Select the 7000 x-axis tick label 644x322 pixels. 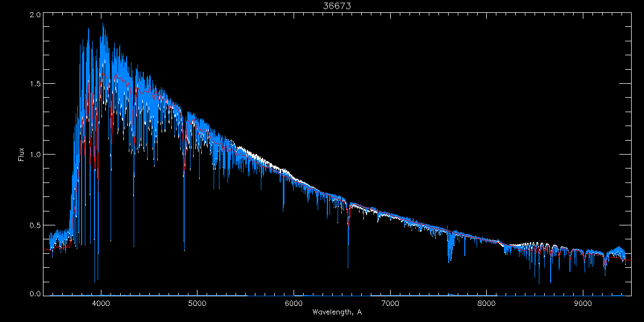pyautogui.click(x=390, y=303)
